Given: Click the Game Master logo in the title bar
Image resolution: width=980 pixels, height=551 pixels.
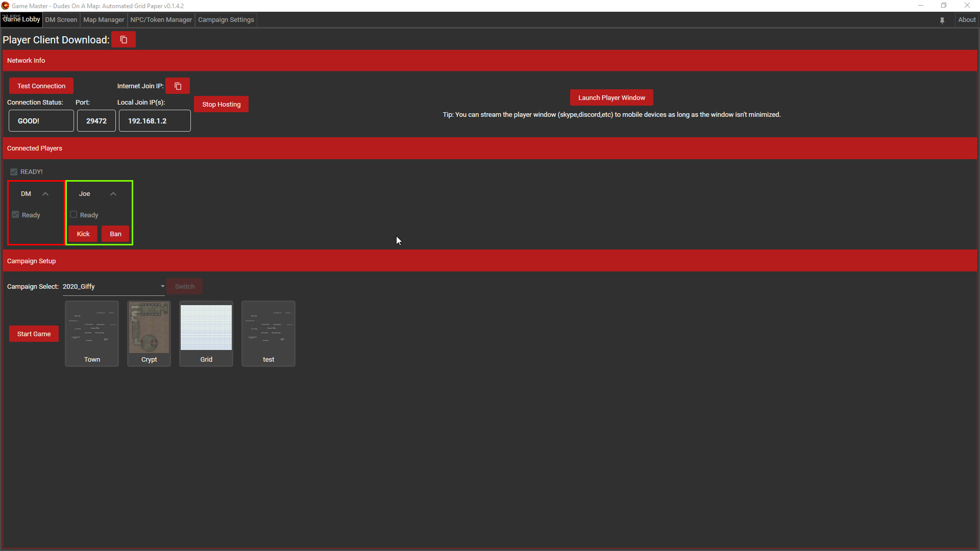Looking at the screenshot, I should tap(5, 6).
